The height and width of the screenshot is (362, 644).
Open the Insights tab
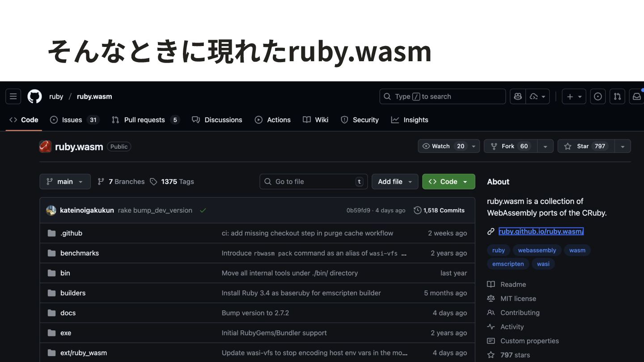click(410, 120)
